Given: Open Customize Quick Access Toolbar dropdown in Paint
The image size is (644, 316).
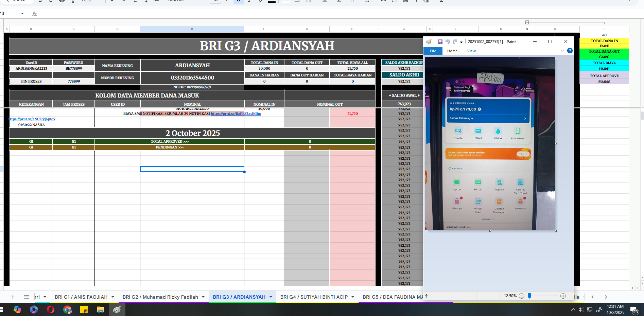Looking at the screenshot, I should point(461,42).
